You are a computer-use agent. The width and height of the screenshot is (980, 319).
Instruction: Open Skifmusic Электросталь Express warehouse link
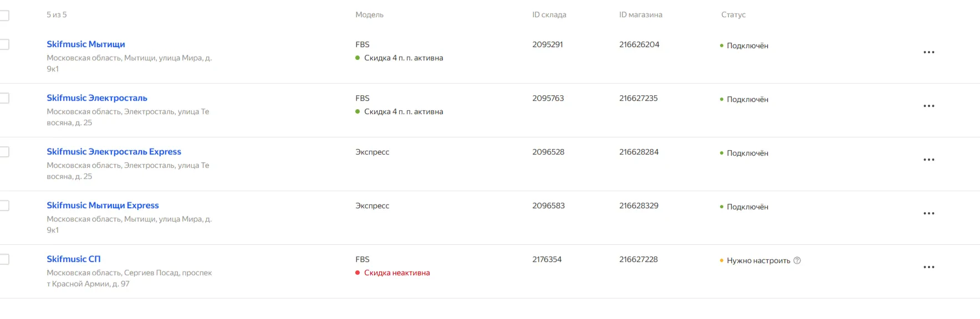coord(114,152)
